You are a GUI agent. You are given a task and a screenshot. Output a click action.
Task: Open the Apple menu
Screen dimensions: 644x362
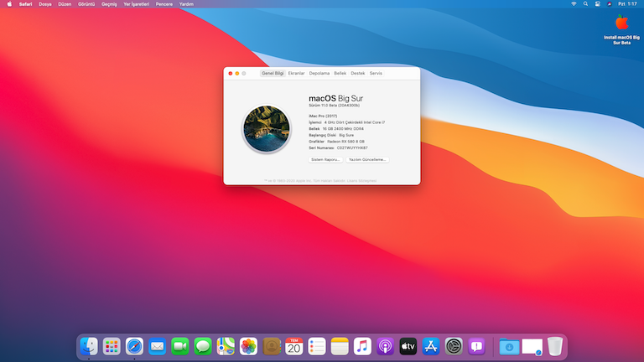(x=9, y=4)
